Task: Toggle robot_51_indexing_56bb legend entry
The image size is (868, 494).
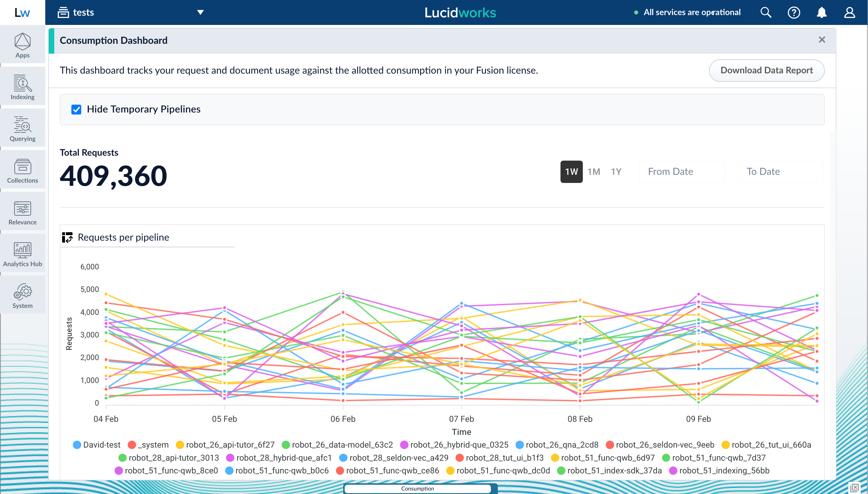Action: pyautogui.click(x=719, y=471)
